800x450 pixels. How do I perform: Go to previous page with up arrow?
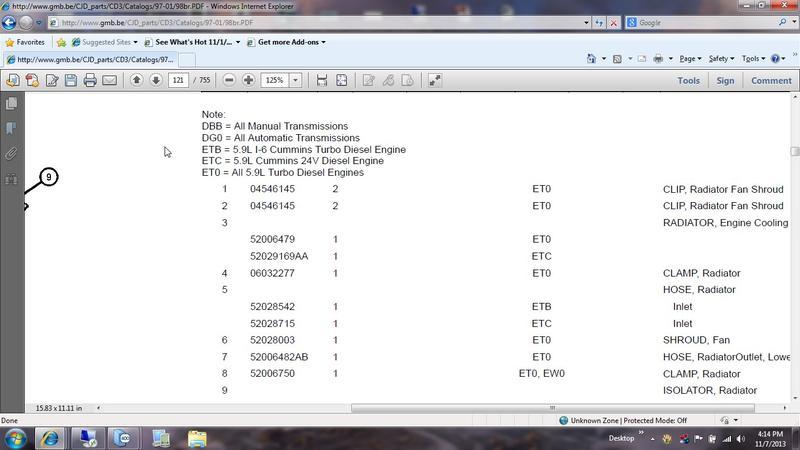tap(136, 80)
